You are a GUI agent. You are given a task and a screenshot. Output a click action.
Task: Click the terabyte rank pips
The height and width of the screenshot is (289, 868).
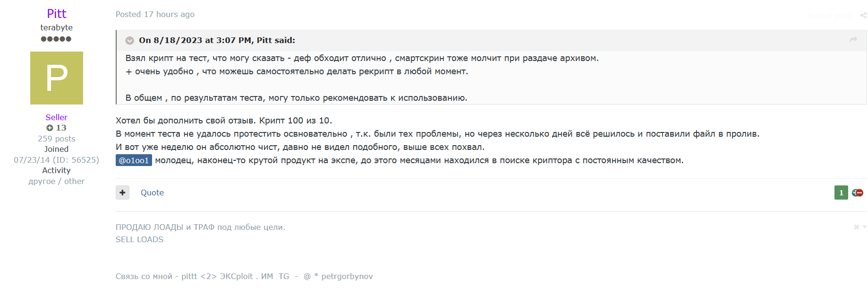click(56, 39)
